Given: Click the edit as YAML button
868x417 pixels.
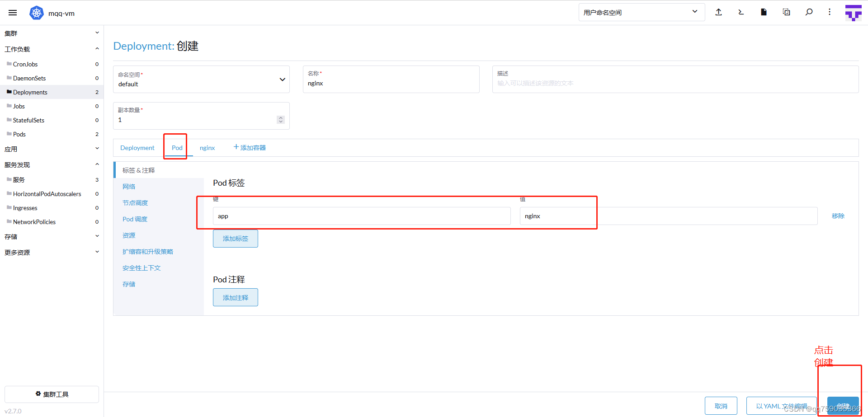Looking at the screenshot, I should [781, 406].
